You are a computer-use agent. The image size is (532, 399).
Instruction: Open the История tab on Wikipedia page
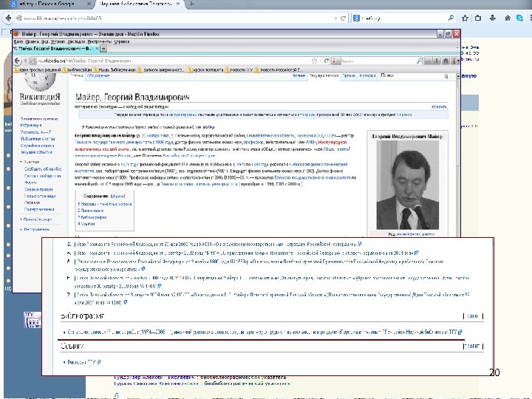pyautogui.click(x=367, y=75)
